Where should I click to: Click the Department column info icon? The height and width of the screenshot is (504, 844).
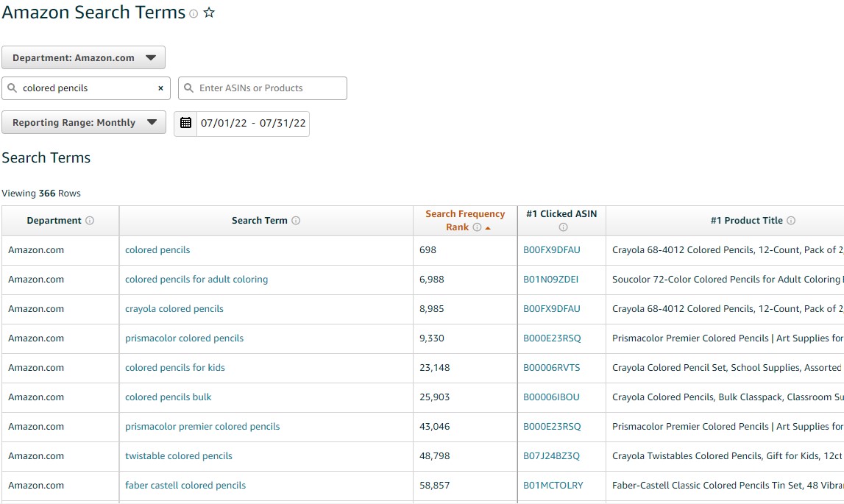click(x=90, y=221)
